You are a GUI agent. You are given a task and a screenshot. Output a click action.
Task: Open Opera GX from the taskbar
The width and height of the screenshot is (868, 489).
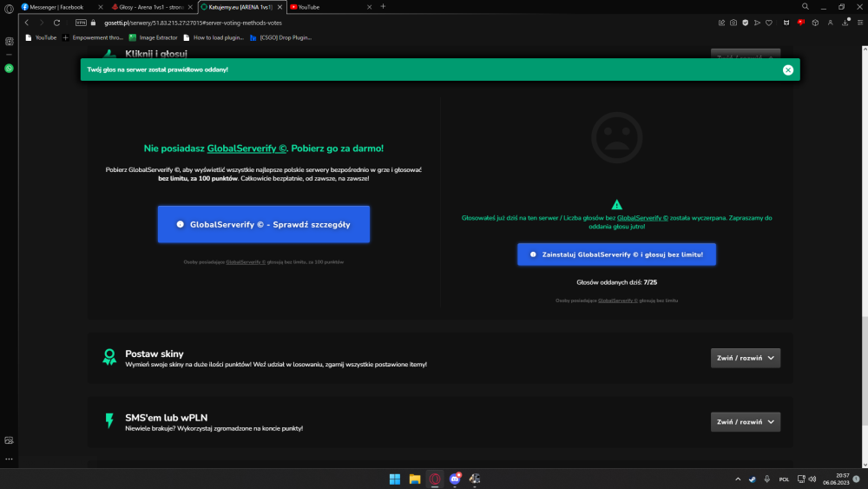[435, 479]
